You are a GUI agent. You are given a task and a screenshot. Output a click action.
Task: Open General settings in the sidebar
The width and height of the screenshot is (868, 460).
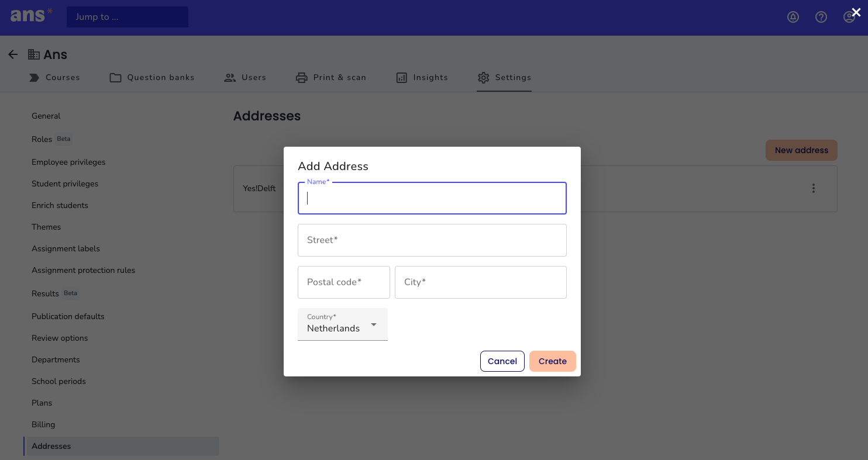click(46, 116)
